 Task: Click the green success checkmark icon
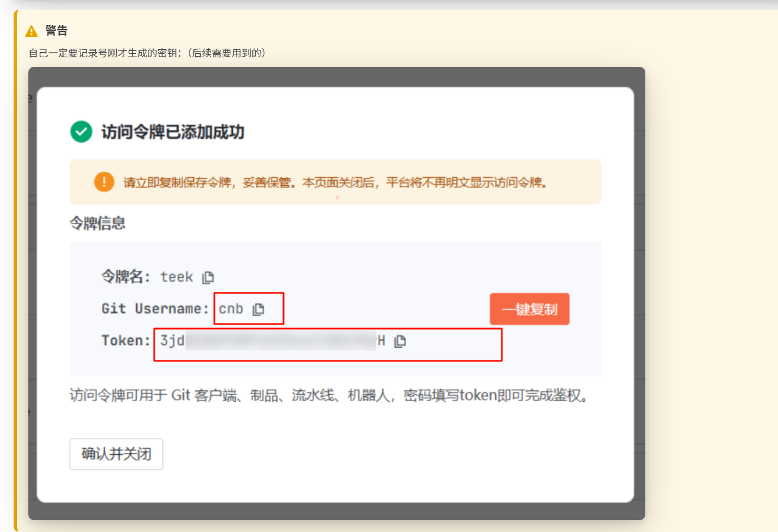(x=81, y=131)
